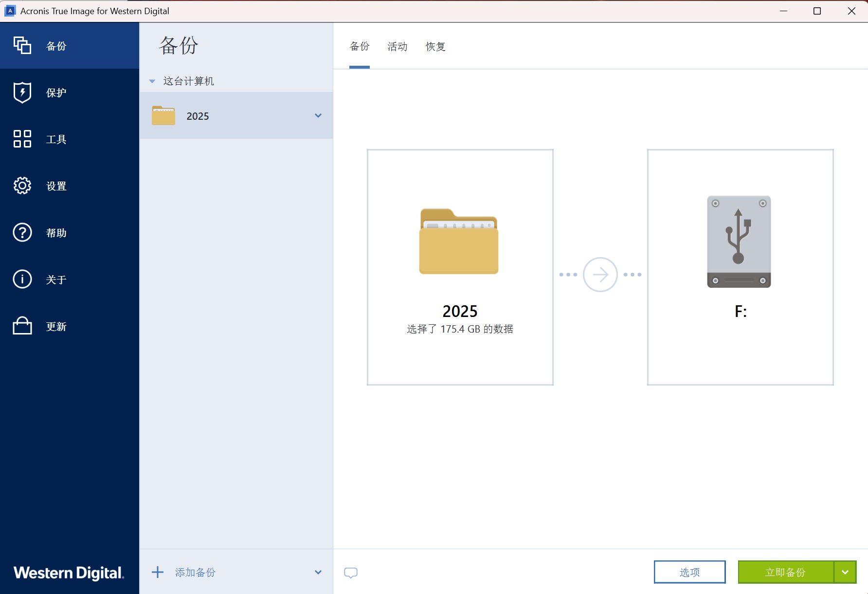Open the 工具 tools grid icon
This screenshot has height=594, width=868.
[x=22, y=139]
